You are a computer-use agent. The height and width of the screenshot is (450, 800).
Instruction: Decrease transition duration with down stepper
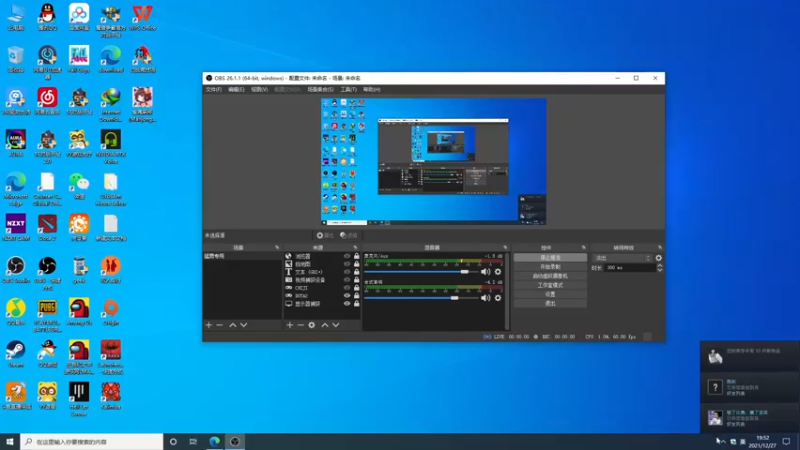660,270
